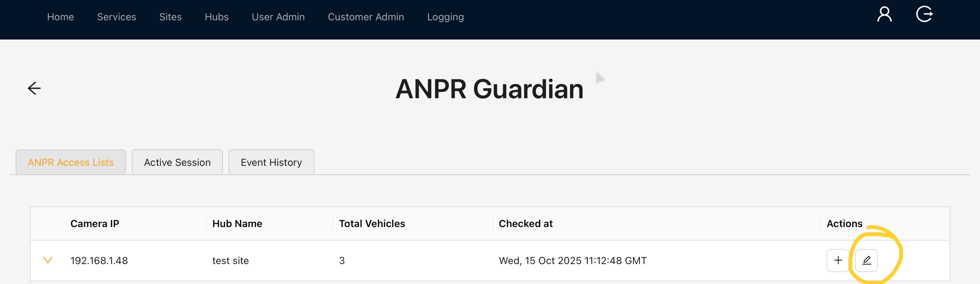Open the Sites page

coord(171,17)
